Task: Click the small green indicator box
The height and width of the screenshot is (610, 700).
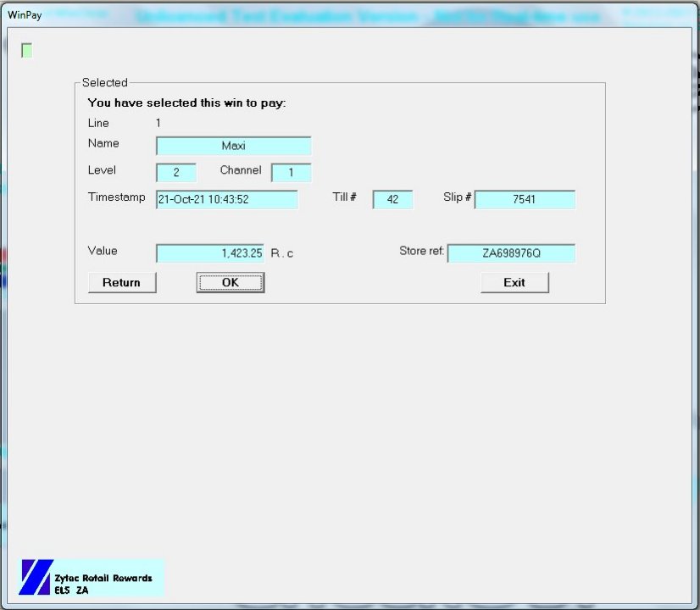Action: coord(27,51)
